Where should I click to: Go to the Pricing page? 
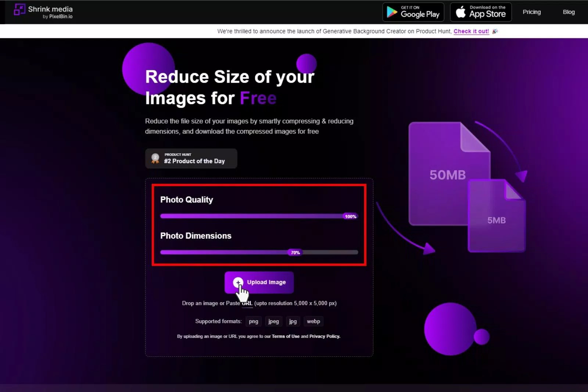point(532,12)
